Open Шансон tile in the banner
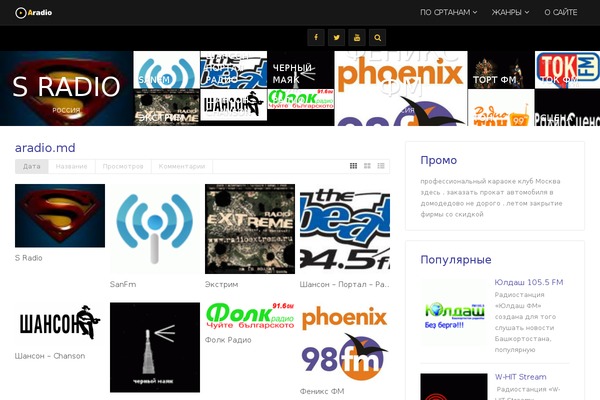 [233, 105]
